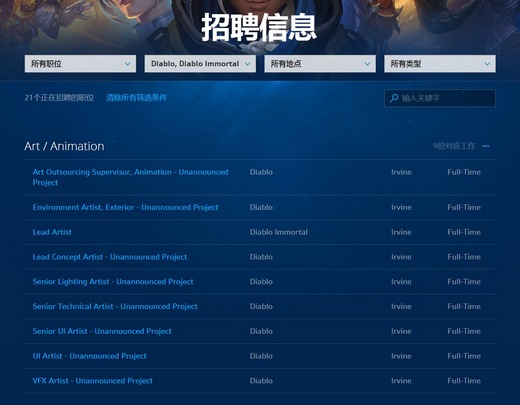Open the Lead Artist job listing
The image size is (520, 405).
tap(52, 232)
